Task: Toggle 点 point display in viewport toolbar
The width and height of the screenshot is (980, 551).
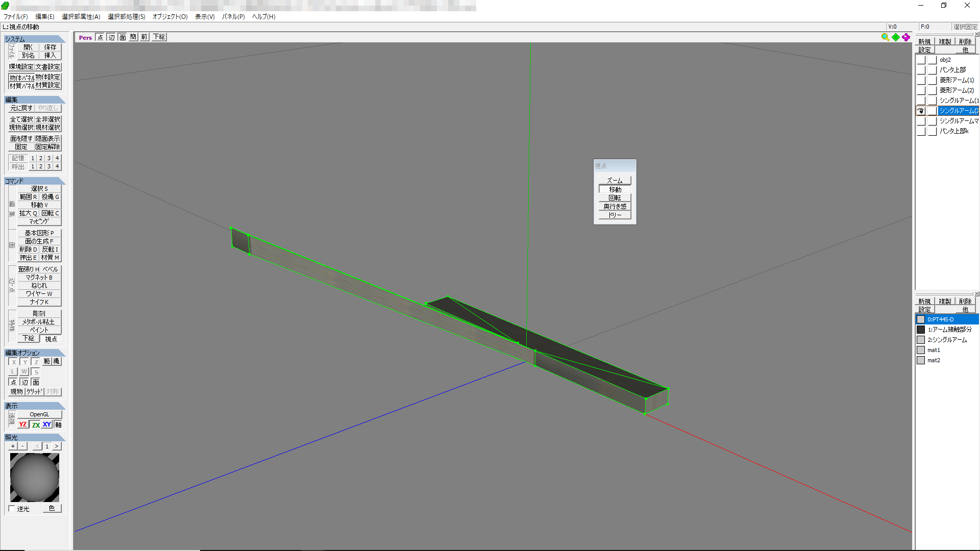Action: [100, 37]
